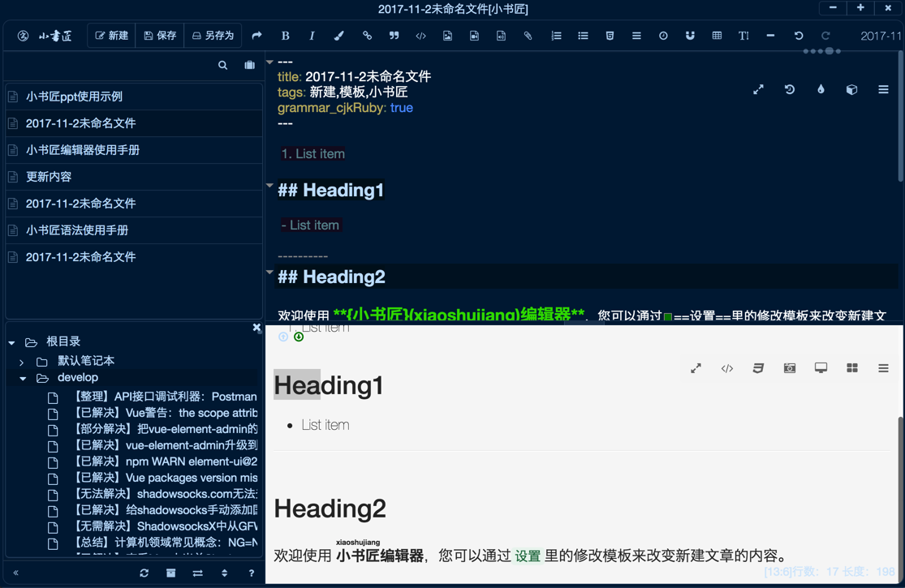The height and width of the screenshot is (588, 905).
Task: Insert HTML5 block
Action: [610, 36]
